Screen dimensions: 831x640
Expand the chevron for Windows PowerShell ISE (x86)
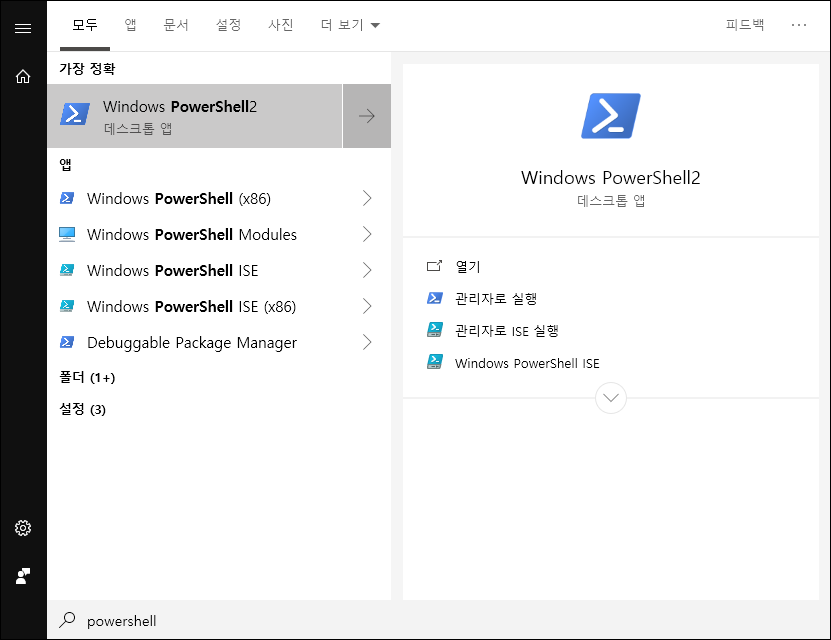(x=367, y=306)
